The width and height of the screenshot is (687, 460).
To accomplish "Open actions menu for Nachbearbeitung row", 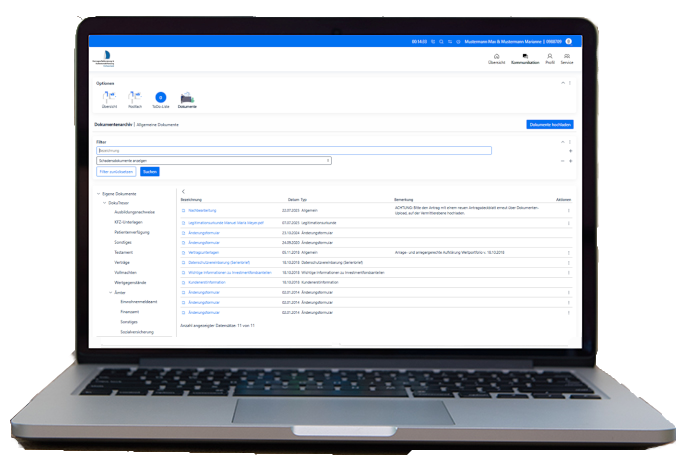I will pyautogui.click(x=569, y=211).
